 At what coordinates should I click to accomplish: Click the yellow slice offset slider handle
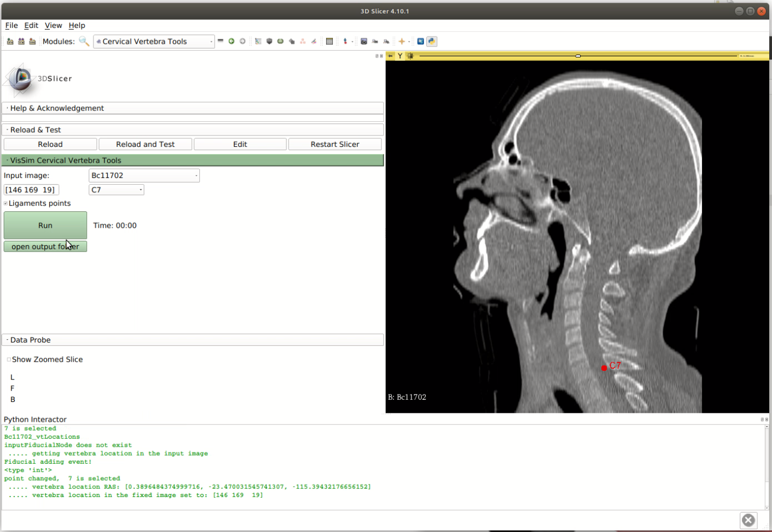coord(577,56)
